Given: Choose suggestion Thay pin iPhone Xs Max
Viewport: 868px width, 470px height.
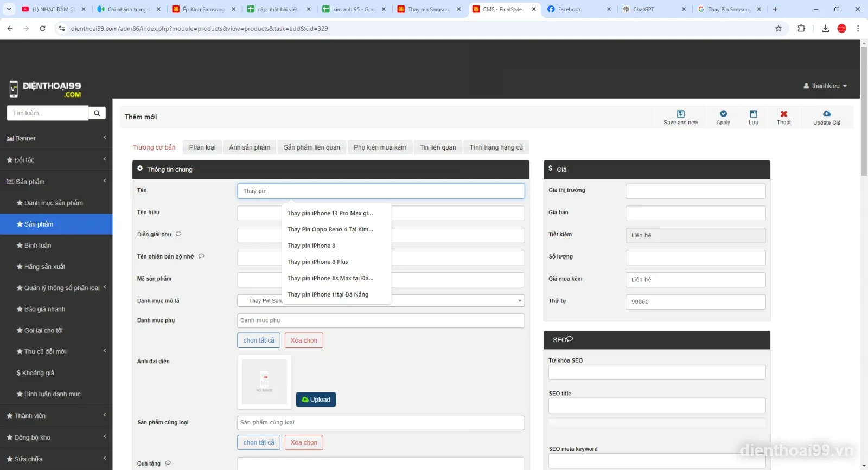Looking at the screenshot, I should 336,278.
